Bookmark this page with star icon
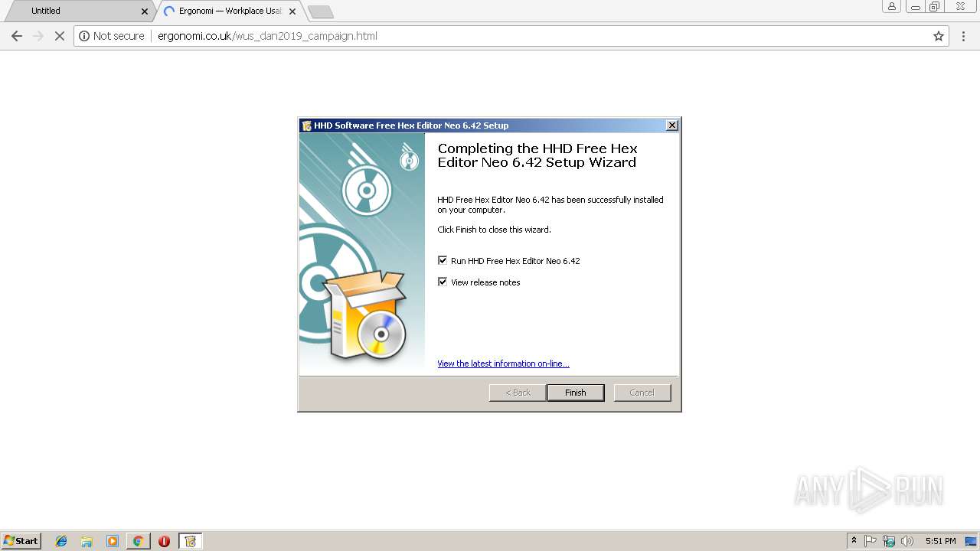The width and height of the screenshot is (980, 551). (x=939, y=36)
